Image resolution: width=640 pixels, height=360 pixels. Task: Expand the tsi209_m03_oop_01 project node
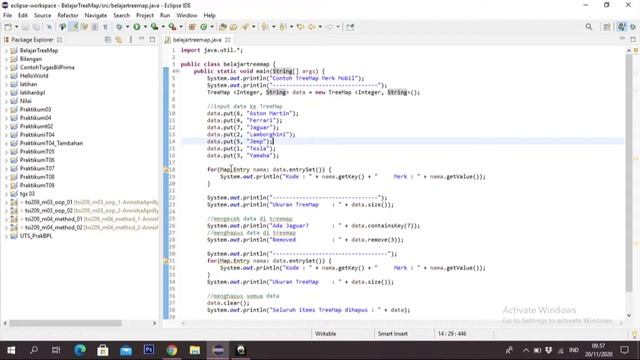pyautogui.click(x=6, y=202)
